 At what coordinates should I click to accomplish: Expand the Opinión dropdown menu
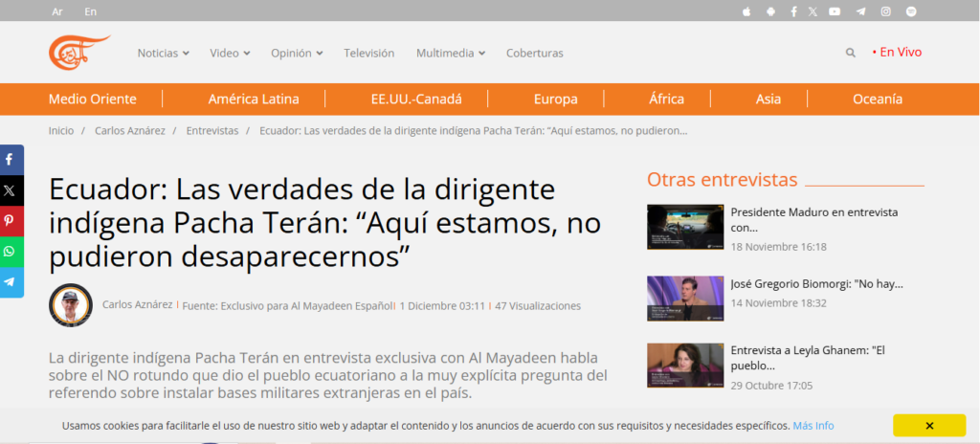coord(297,54)
